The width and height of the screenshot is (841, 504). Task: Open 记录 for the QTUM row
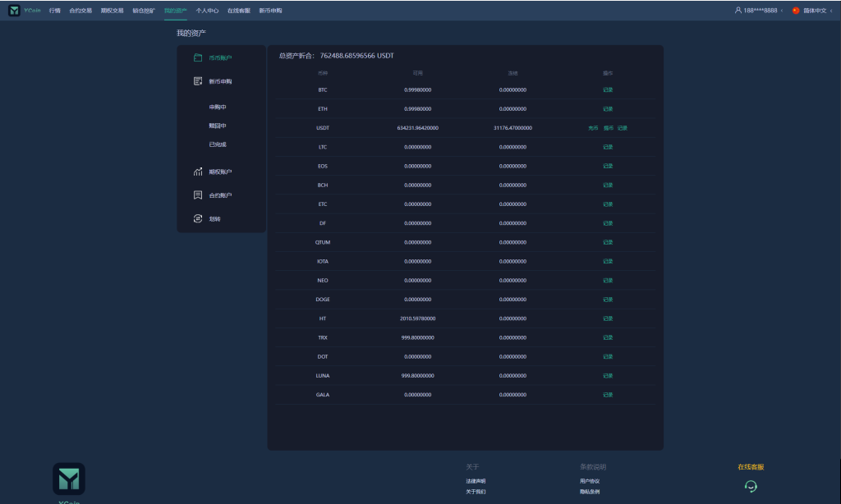[x=608, y=242]
